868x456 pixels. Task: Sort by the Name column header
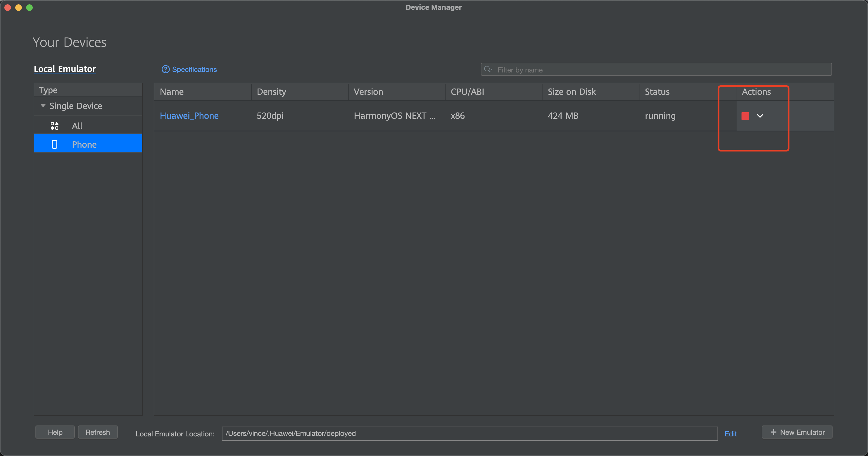172,92
